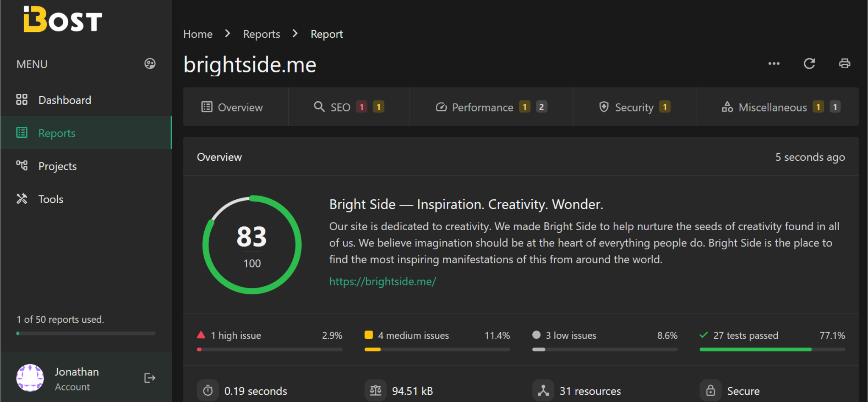Click the Tools wrench icon

tap(22, 198)
